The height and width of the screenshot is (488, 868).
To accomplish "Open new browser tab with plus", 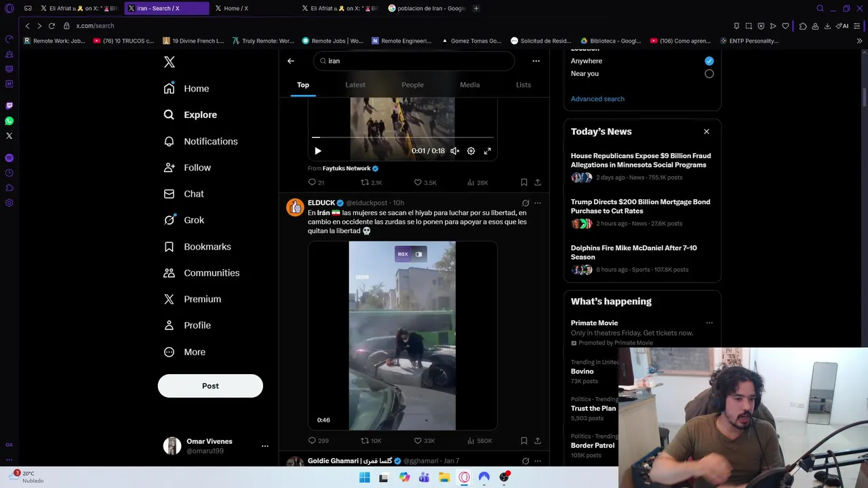I will (x=476, y=8).
